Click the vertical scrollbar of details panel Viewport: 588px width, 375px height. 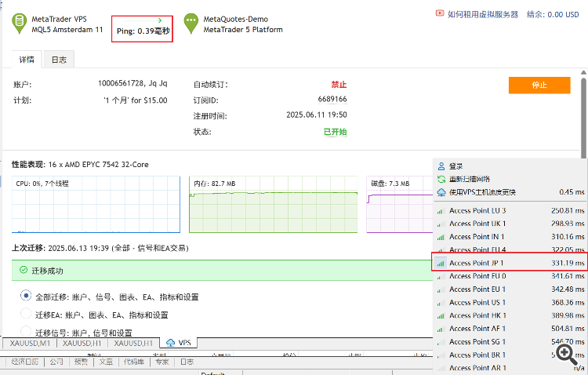click(584, 118)
